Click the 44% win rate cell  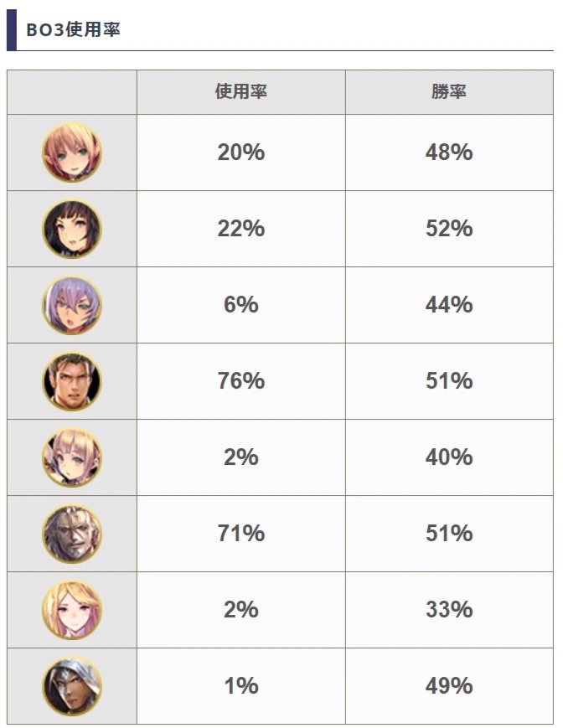point(449,305)
